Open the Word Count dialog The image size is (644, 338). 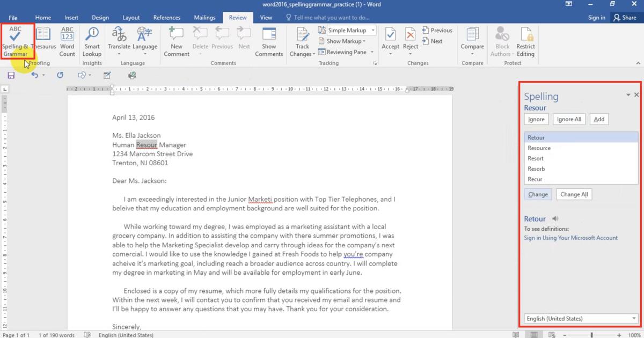coord(67,41)
